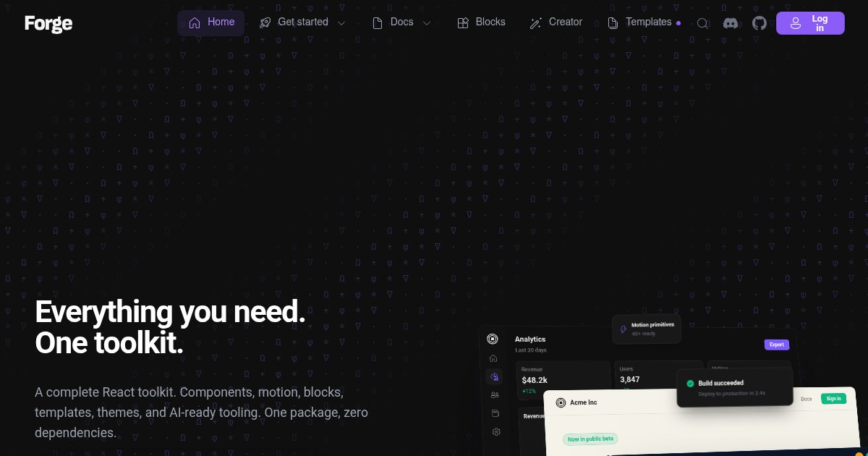Viewport: 868px width, 456px height.
Task: Click the Acme Inc logo icon
Action: tap(560, 402)
